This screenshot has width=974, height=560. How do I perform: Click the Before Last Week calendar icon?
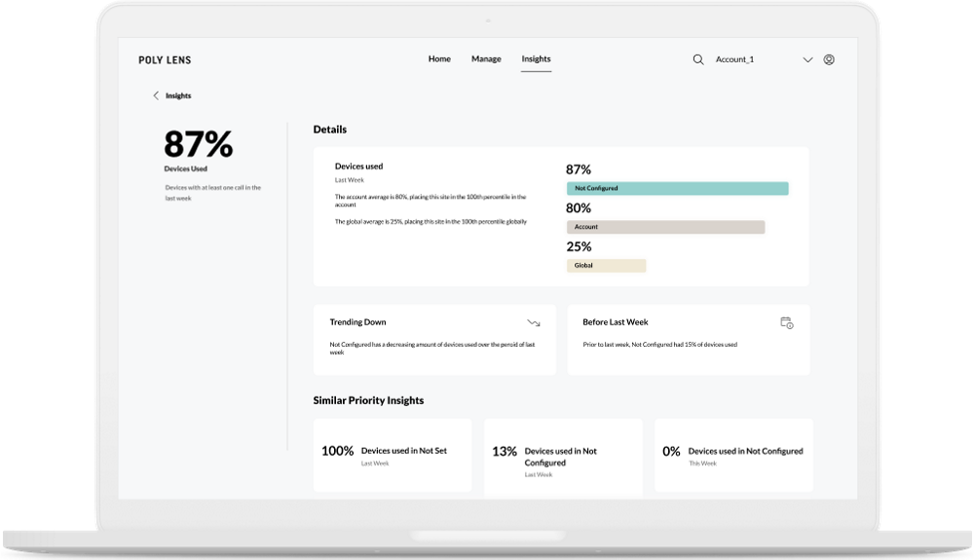coord(786,322)
